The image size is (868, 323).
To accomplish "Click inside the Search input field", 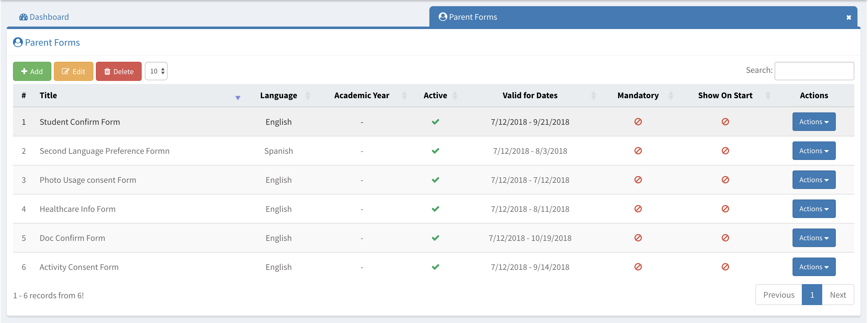I will pos(814,71).
